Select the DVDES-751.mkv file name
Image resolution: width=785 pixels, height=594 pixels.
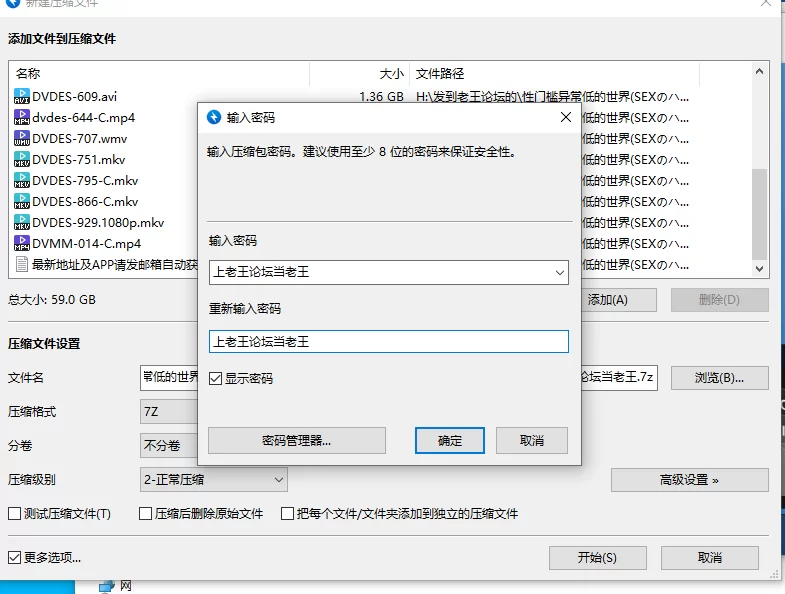coord(79,160)
